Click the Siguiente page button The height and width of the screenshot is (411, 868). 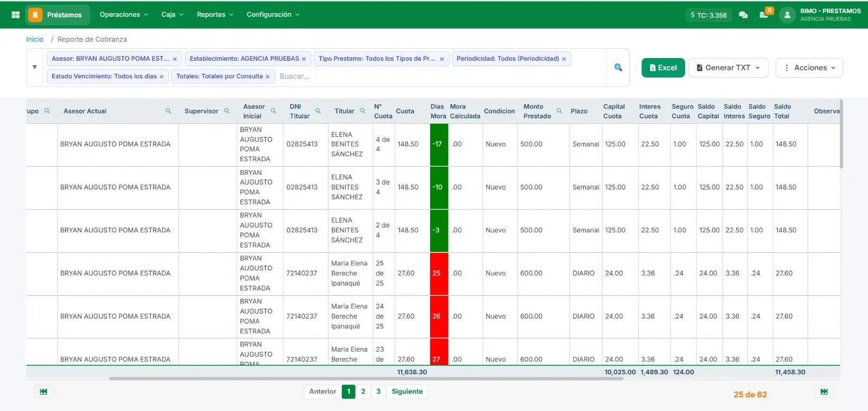(407, 391)
